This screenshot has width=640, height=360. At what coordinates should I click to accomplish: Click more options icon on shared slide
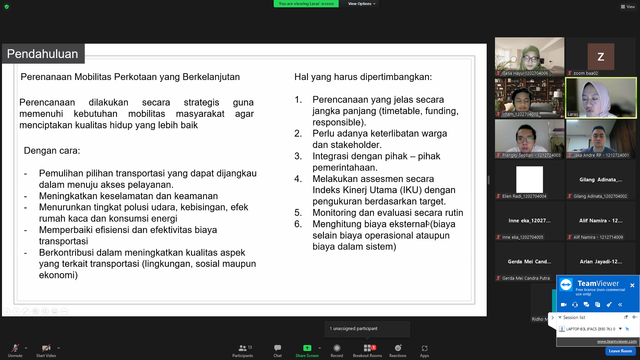coord(64,311)
